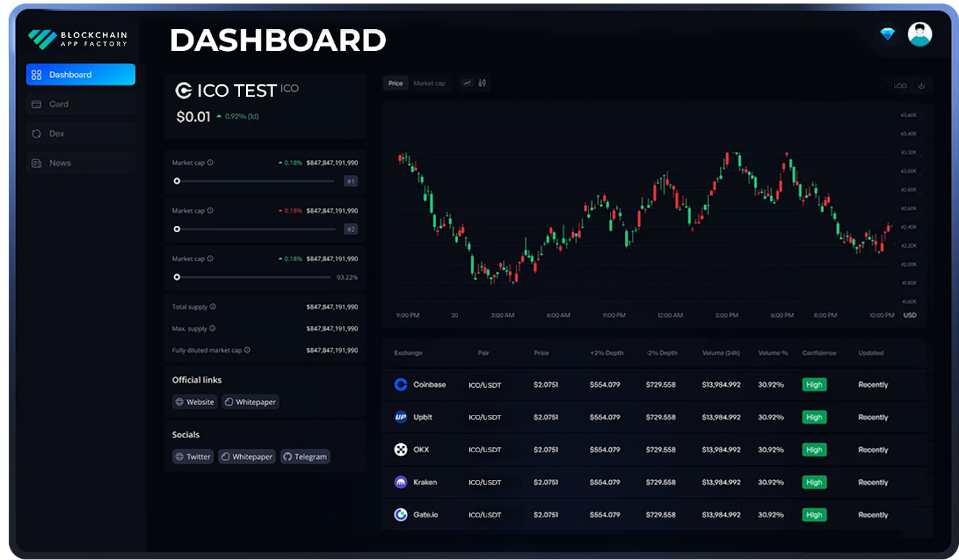Click the Coinbase exchange logo
The image size is (959, 560).
(x=401, y=385)
